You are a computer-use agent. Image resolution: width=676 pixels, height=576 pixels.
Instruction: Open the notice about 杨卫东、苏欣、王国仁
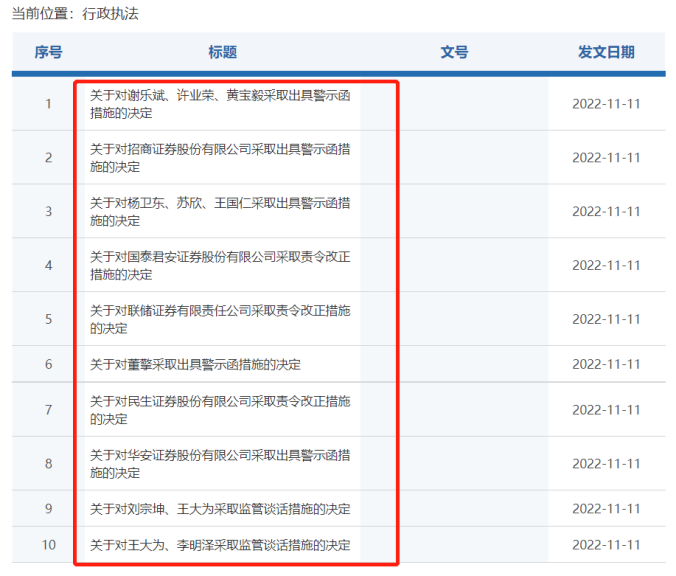[220, 212]
